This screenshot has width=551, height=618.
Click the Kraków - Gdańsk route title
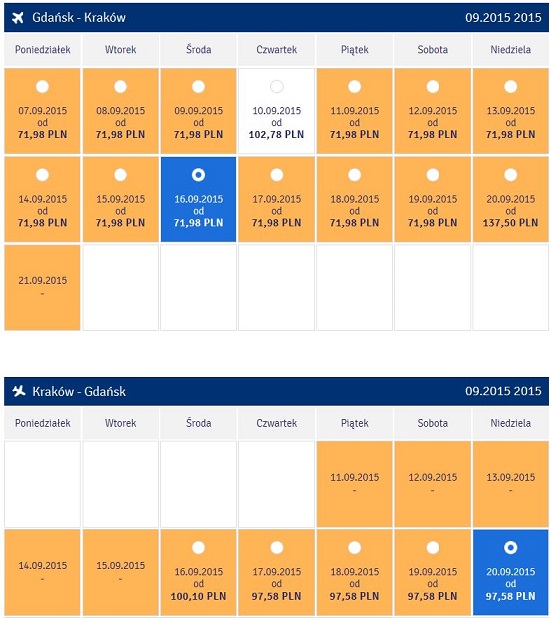[x=79, y=391]
